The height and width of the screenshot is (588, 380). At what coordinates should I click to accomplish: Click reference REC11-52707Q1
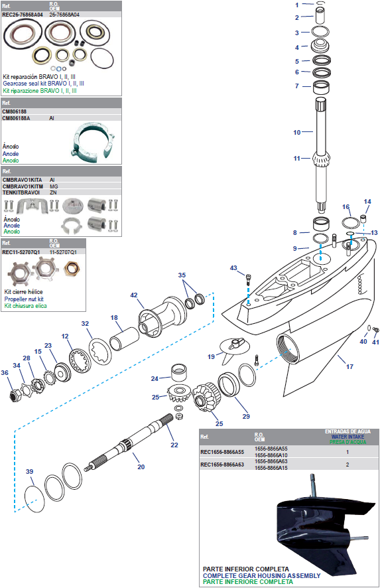(21, 252)
